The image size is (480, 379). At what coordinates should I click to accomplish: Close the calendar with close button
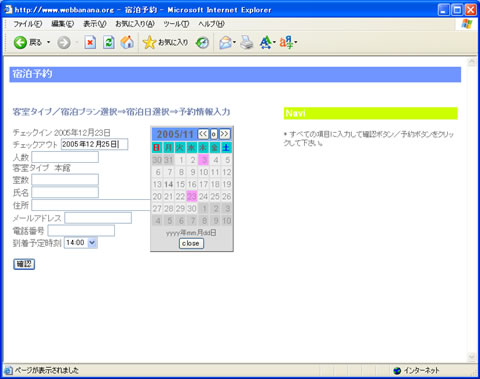[191, 243]
